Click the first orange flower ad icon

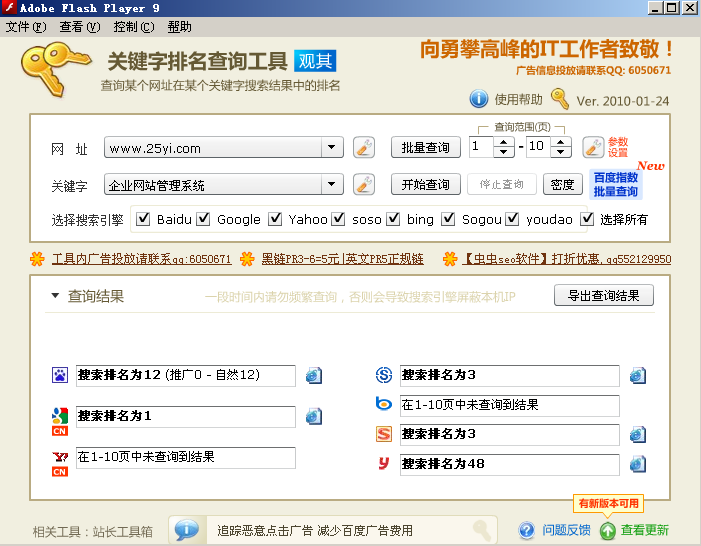point(37,259)
